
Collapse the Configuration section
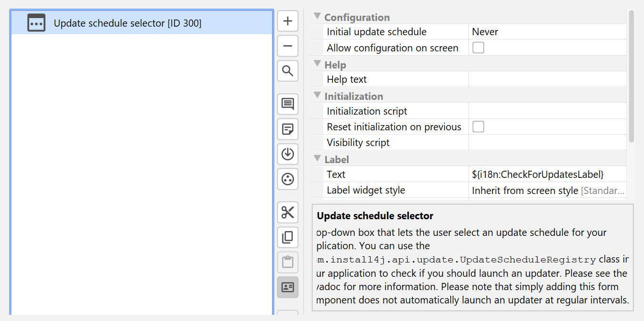[317, 17]
